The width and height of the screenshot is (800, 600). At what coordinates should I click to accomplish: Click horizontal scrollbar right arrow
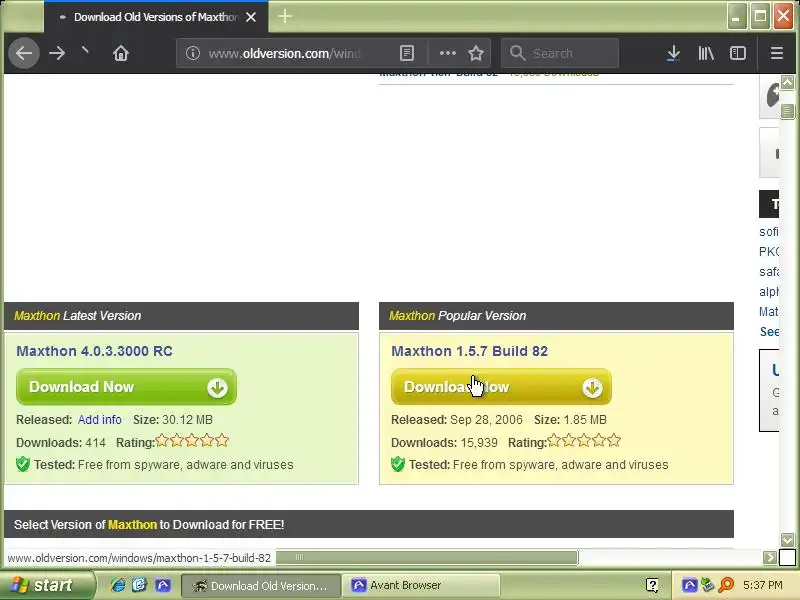(769, 558)
